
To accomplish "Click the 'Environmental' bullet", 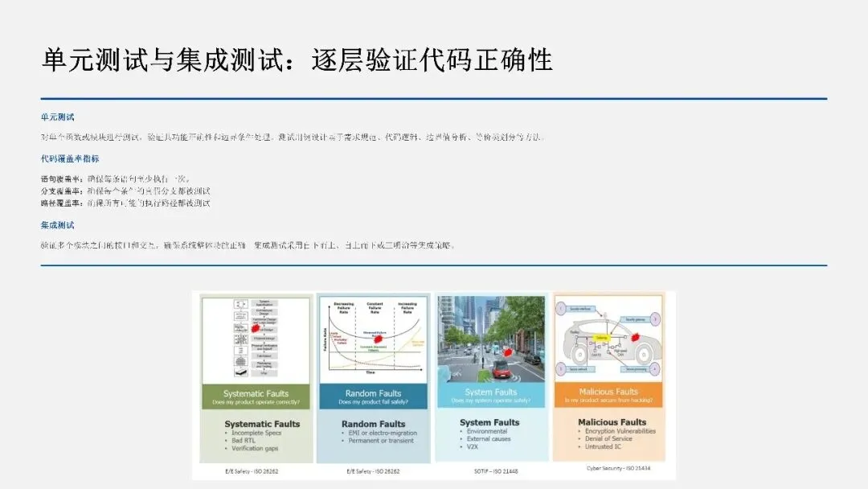I will pos(487,431).
